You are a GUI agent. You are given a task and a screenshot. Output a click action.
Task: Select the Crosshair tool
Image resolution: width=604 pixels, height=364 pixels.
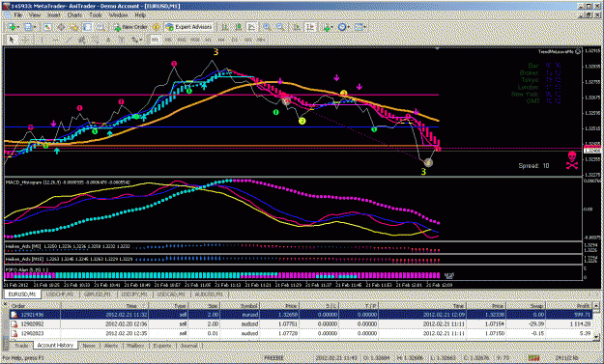[x=25, y=40]
